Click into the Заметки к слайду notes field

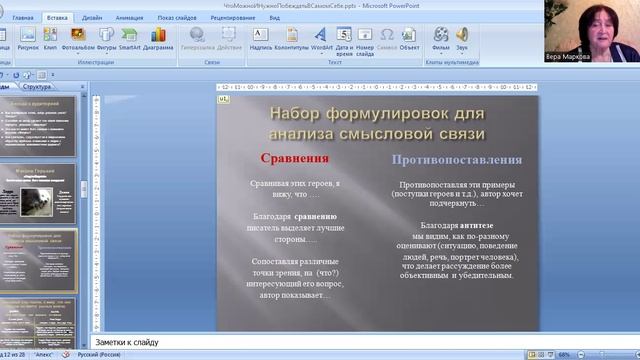point(365,342)
